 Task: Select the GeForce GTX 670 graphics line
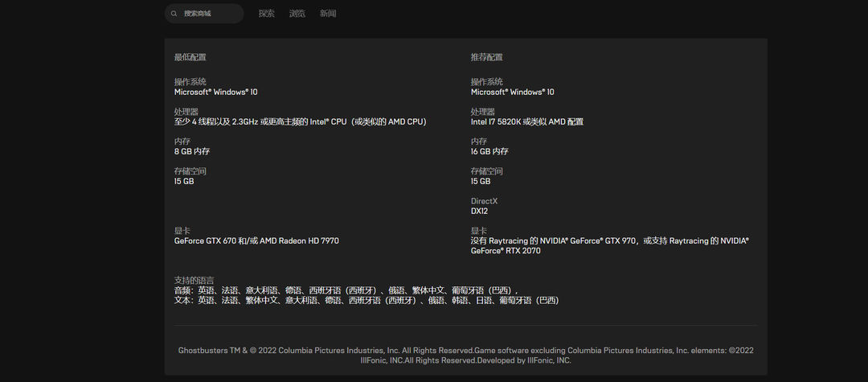pyautogui.click(x=256, y=240)
